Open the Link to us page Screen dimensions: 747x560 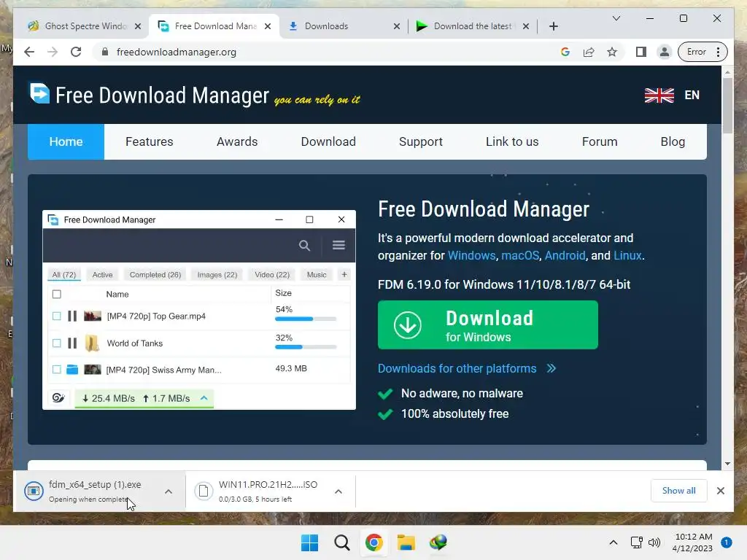(x=512, y=141)
